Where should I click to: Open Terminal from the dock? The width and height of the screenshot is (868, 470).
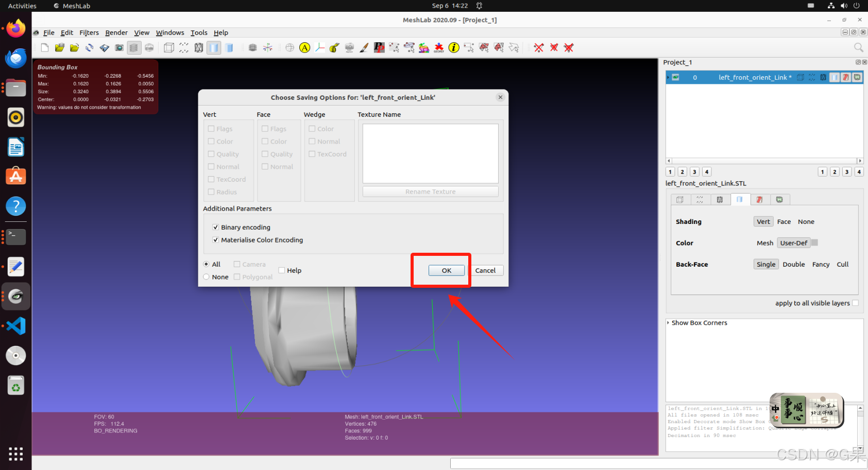(16, 237)
